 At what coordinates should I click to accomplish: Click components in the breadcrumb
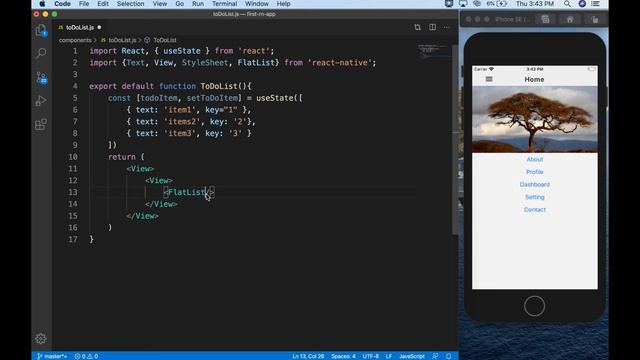pyautogui.click(x=75, y=40)
